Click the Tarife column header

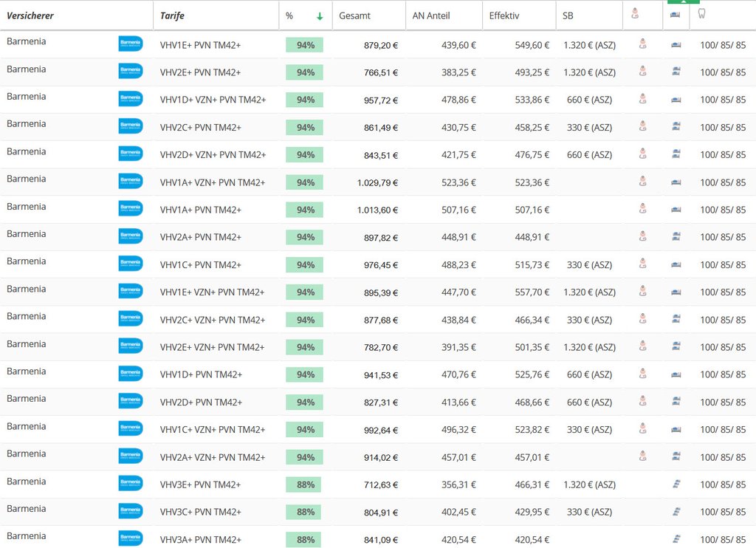point(172,16)
